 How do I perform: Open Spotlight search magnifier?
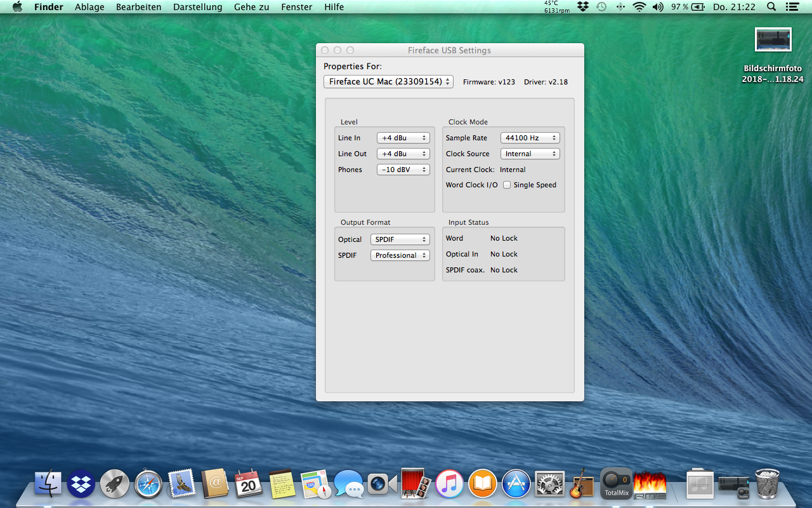[771, 7]
